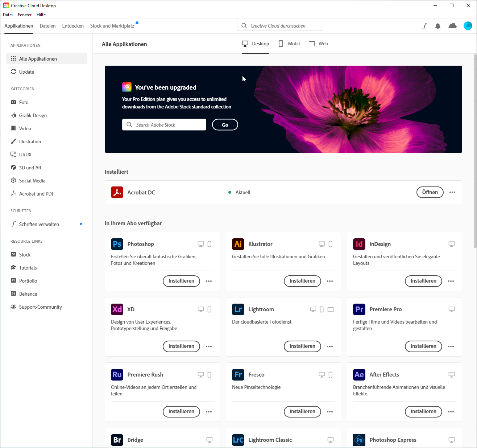Viewport: 477px width, 448px height.
Task: Click the Acrobat DC app icon
Action: click(117, 192)
